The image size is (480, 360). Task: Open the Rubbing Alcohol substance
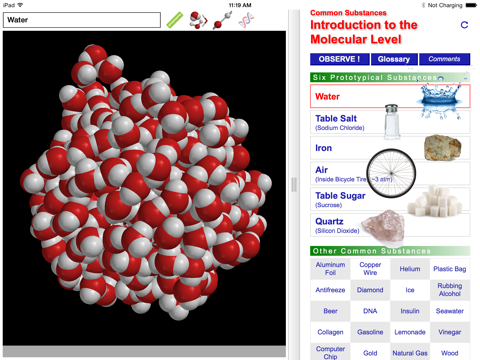450,290
